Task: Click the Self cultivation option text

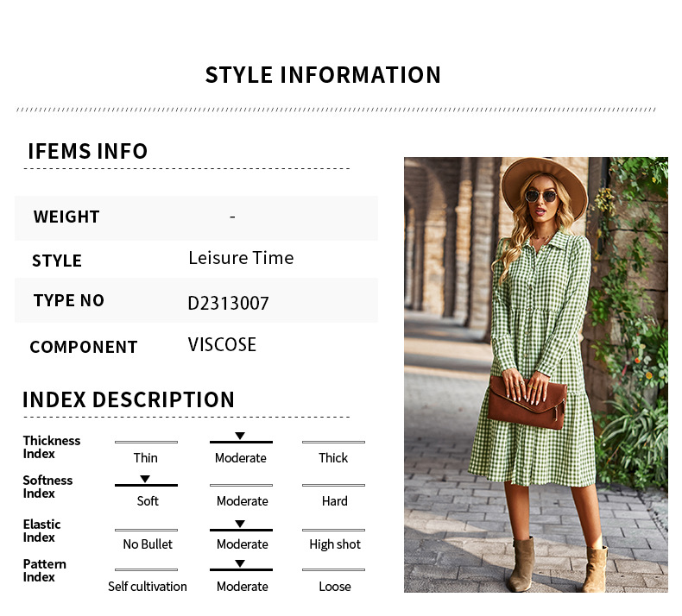Action: click(148, 587)
